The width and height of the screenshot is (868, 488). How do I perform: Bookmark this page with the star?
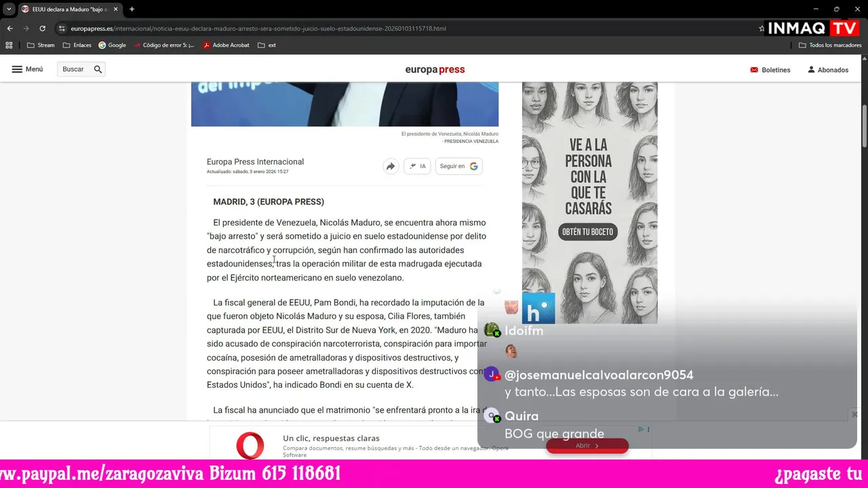pyautogui.click(x=762, y=28)
